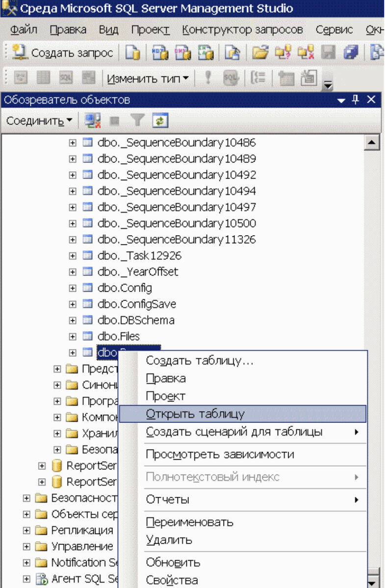Click the first ReportServer database icon
The width and height of the screenshot is (385, 588).
coord(57,466)
